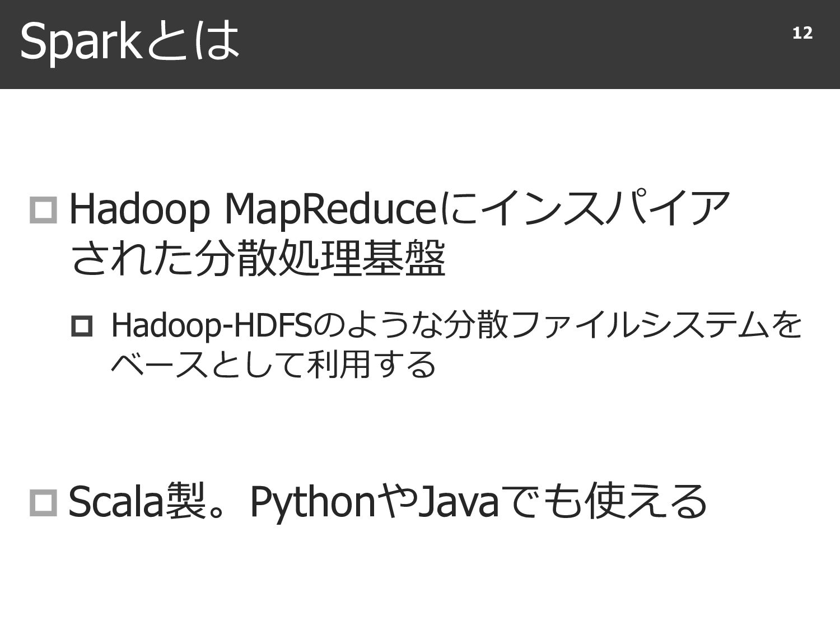Click the line "された分散処理基盤"
Viewport: 840px width, 630px height.
258,259
